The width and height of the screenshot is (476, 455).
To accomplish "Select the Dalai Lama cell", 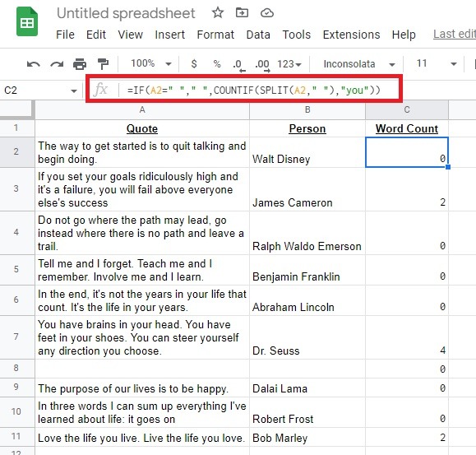I will [x=307, y=388].
